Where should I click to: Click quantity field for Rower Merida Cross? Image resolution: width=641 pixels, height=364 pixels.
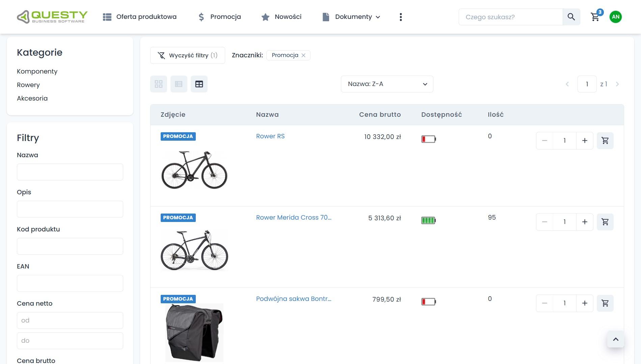pyautogui.click(x=565, y=222)
